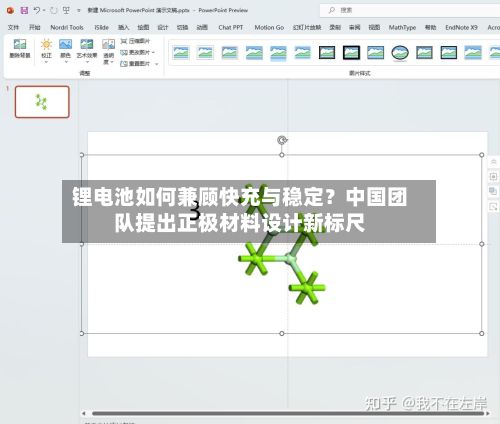
Task: Expand the Change Picture (更改图片) dropdown arrow
Action: click(x=153, y=52)
